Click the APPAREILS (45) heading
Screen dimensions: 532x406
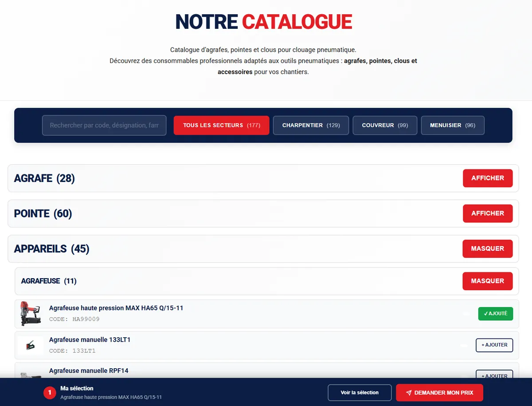tap(52, 249)
